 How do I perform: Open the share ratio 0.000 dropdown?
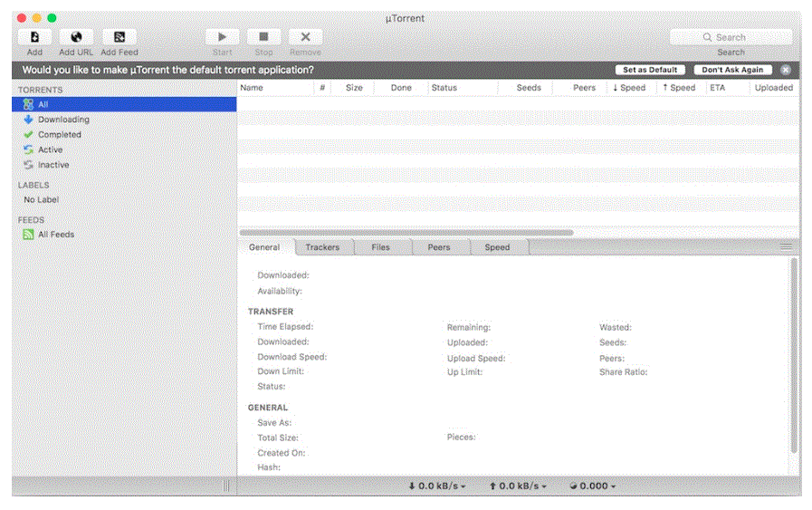pos(592,486)
